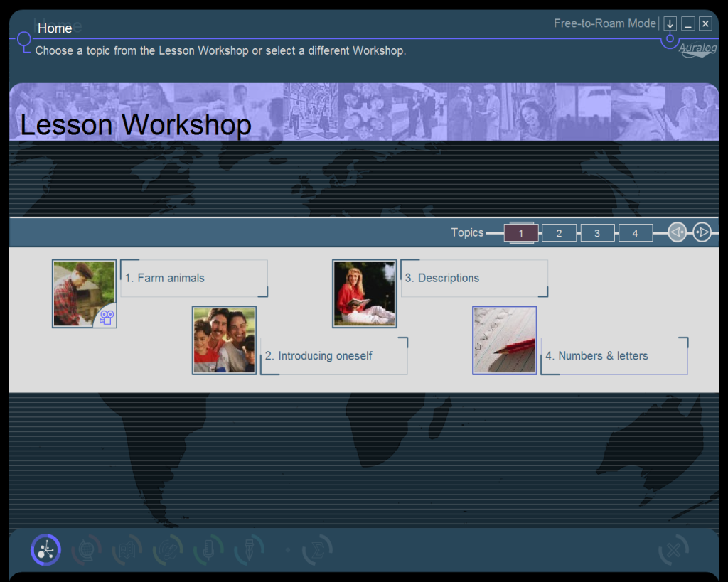The width and height of the screenshot is (728, 582).
Task: Select the Descriptions lesson label
Action: tap(473, 279)
